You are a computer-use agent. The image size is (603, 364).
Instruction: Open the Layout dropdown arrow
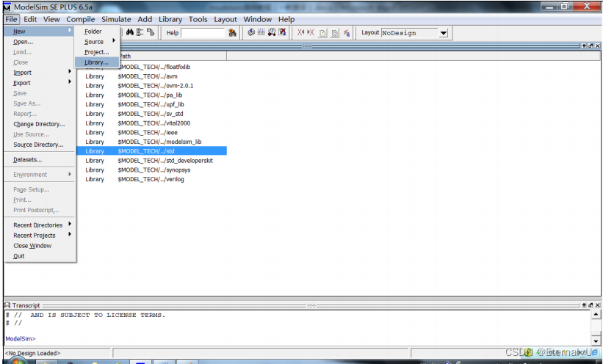click(x=444, y=33)
